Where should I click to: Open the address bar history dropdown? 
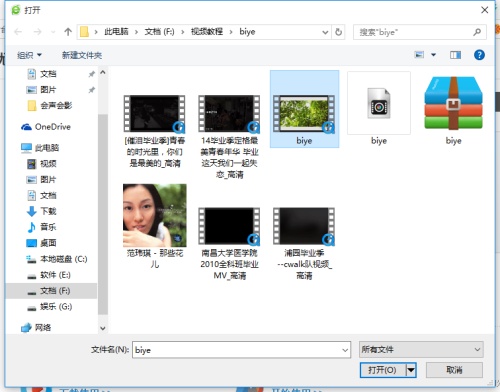coord(325,32)
